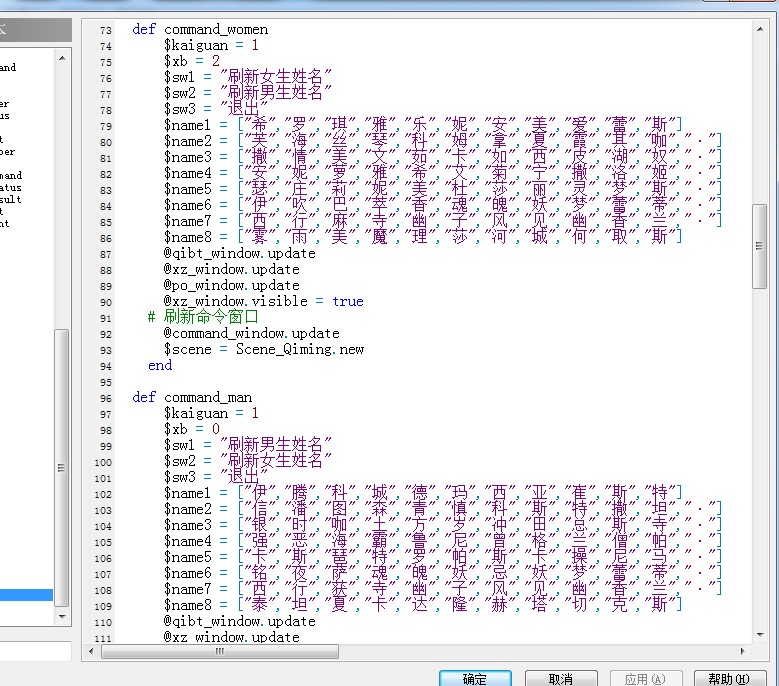Click '$name8' on line 86
Screen dimensions: 779x686
tap(187, 237)
